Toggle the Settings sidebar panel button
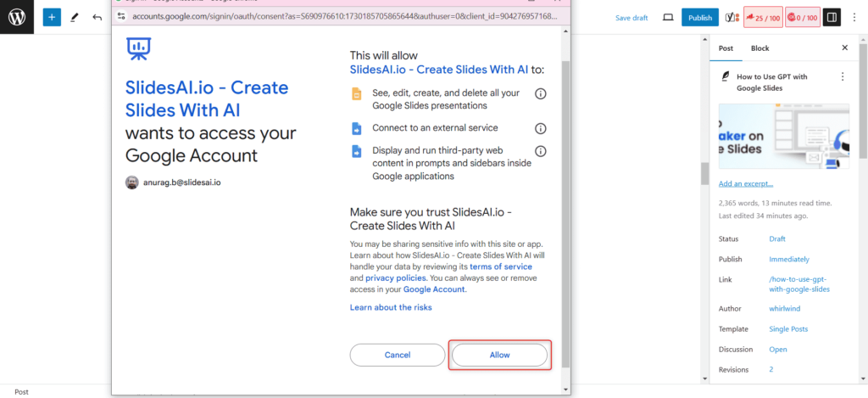 pos(832,17)
